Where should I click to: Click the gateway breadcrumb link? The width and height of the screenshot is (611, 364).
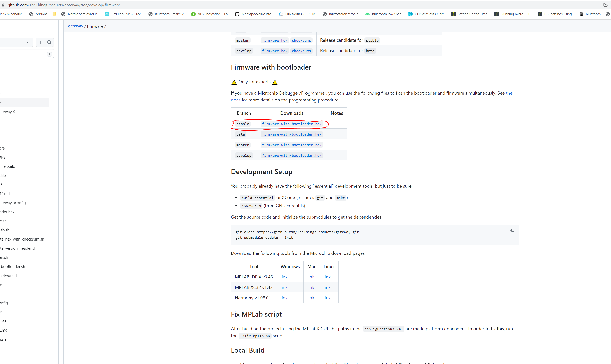[75, 26]
